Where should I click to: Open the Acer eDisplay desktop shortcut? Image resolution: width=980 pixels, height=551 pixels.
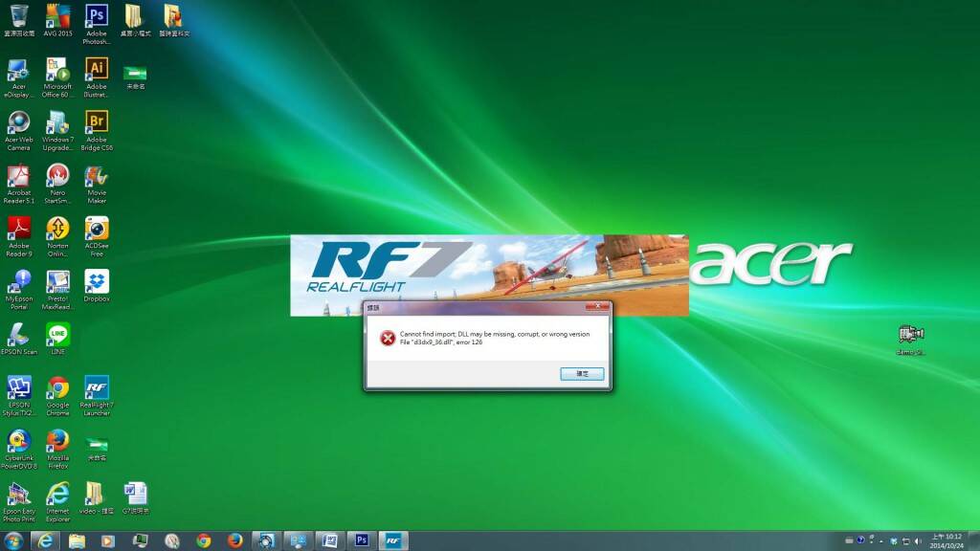19,77
